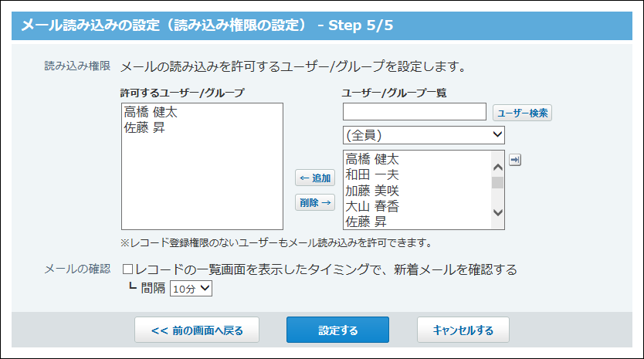Click the 削除 → button
644x359 pixels.
(x=315, y=202)
